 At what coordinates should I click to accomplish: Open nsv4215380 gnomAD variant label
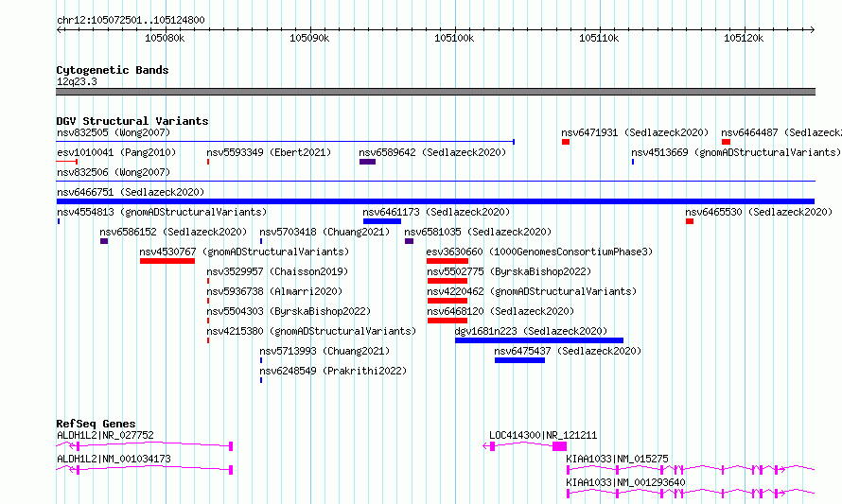[311, 331]
